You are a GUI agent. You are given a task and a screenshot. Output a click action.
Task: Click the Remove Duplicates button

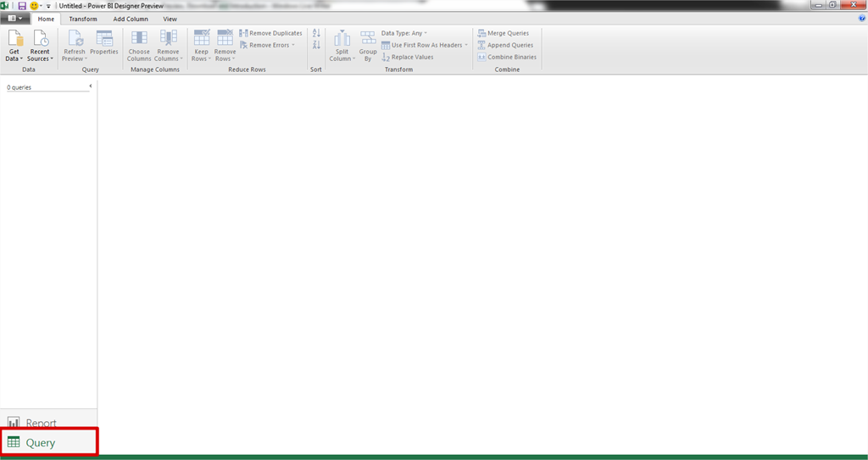point(270,33)
